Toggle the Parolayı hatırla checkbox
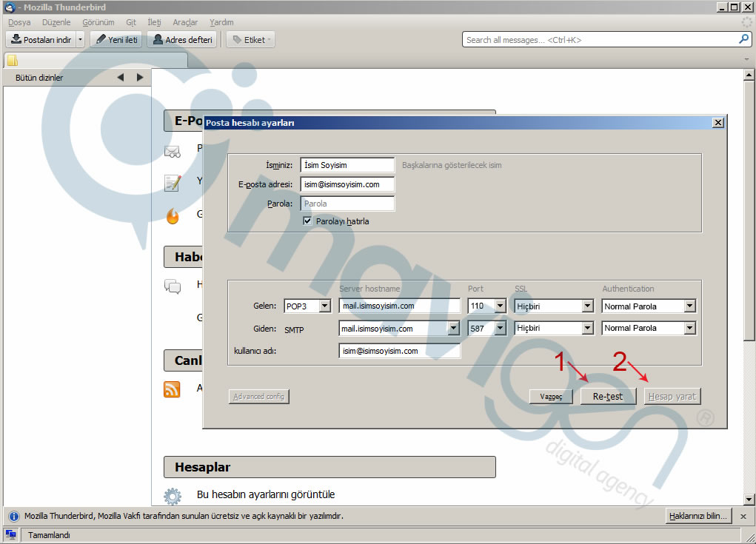This screenshot has height=544, width=756. [x=307, y=221]
